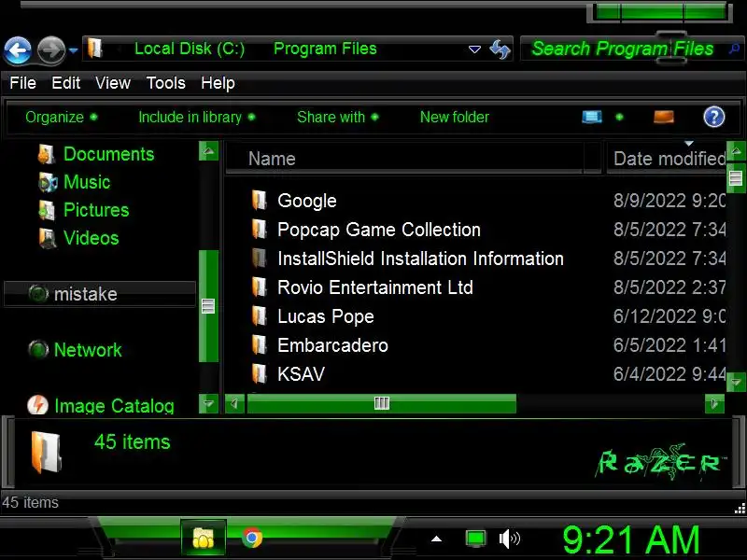Open the view options dropdown dot
Viewport: 747px width, 560px height.
pyautogui.click(x=619, y=117)
